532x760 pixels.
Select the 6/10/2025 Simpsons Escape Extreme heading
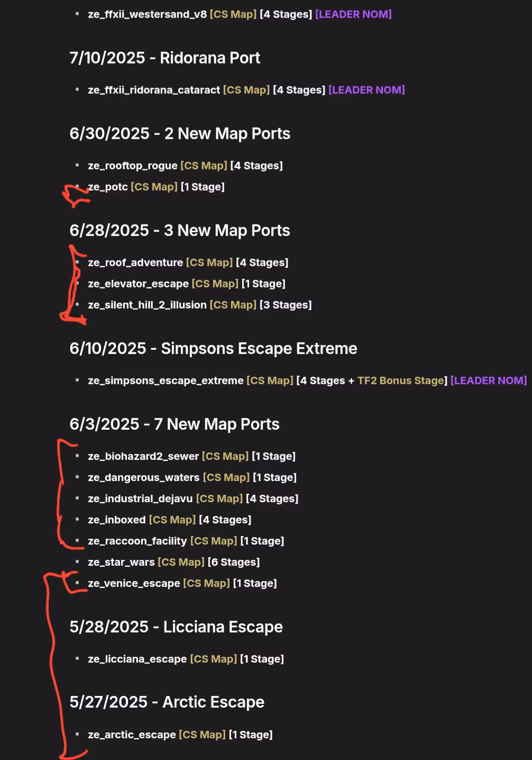pos(213,348)
